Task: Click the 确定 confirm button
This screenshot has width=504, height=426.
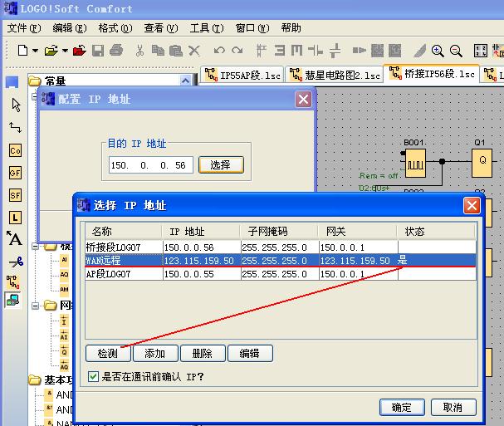Action: pyautogui.click(x=402, y=408)
